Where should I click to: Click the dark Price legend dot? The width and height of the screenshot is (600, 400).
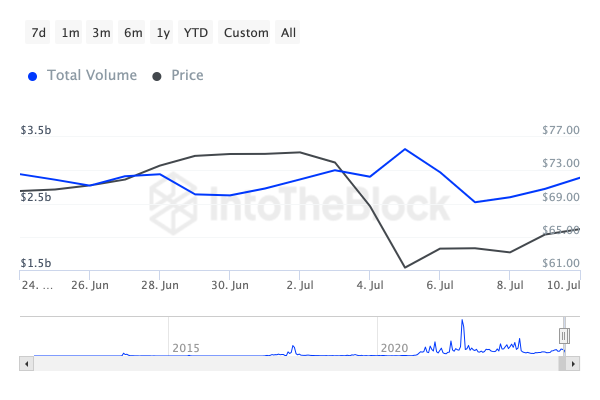point(156,76)
